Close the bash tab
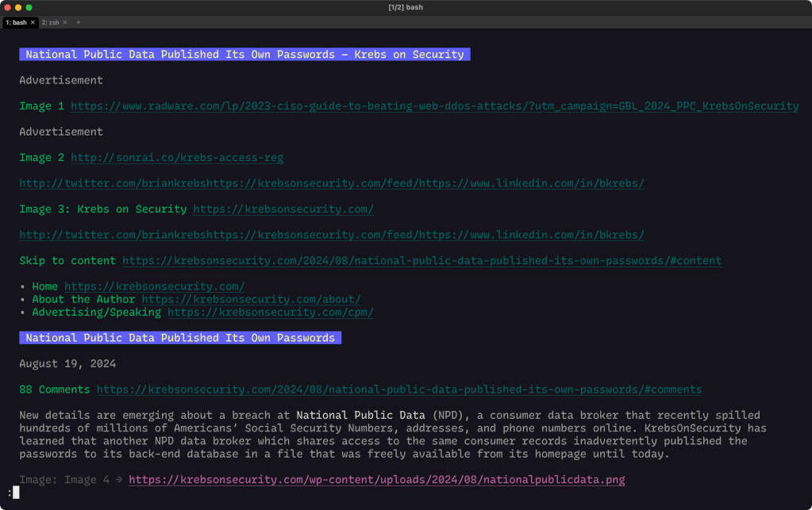The width and height of the screenshot is (812, 510). point(33,22)
